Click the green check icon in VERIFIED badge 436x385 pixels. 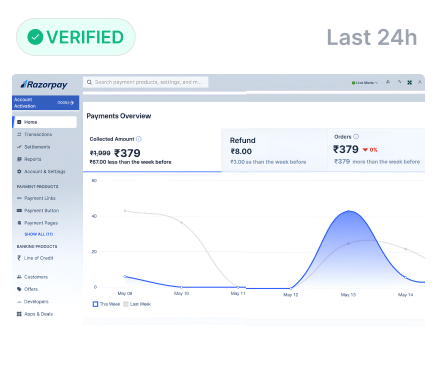(35, 37)
